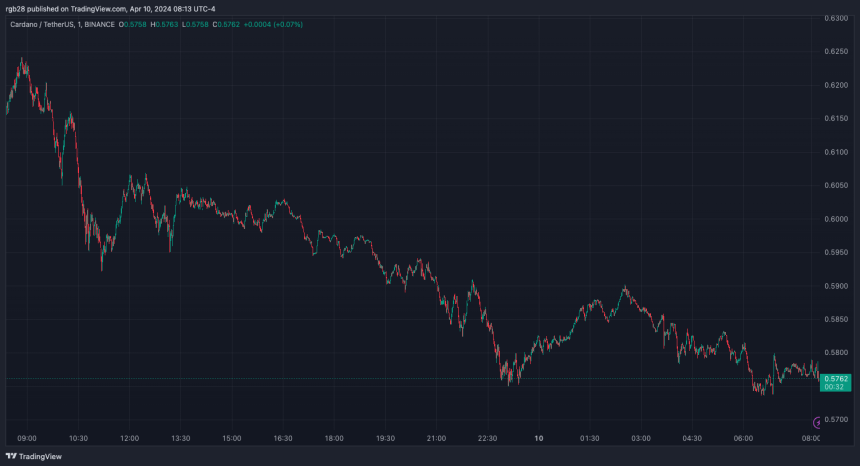Click the rgb28 publisher name

coord(15,7)
